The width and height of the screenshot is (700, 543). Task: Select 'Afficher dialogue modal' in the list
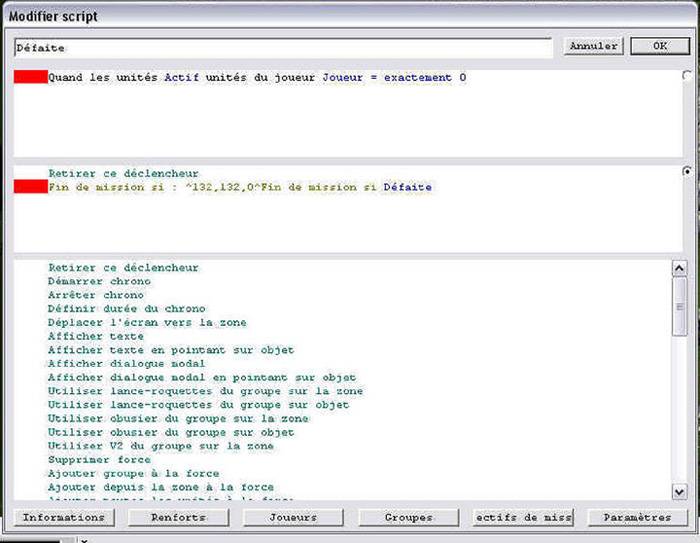click(x=126, y=364)
